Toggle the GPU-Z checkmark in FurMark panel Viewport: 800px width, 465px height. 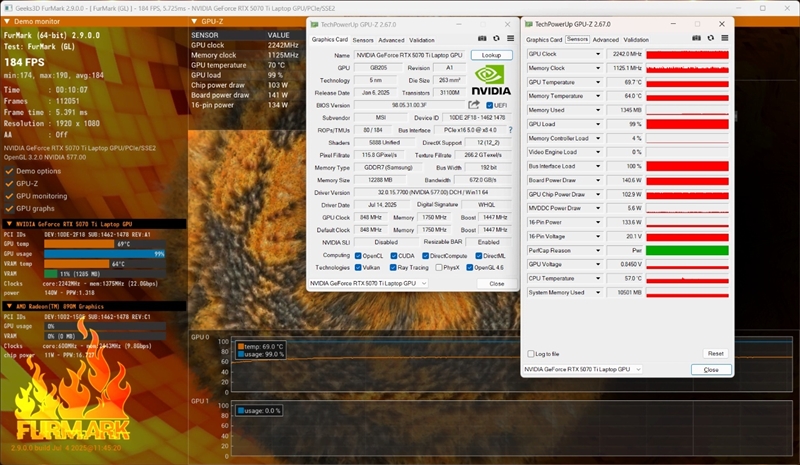coord(9,183)
